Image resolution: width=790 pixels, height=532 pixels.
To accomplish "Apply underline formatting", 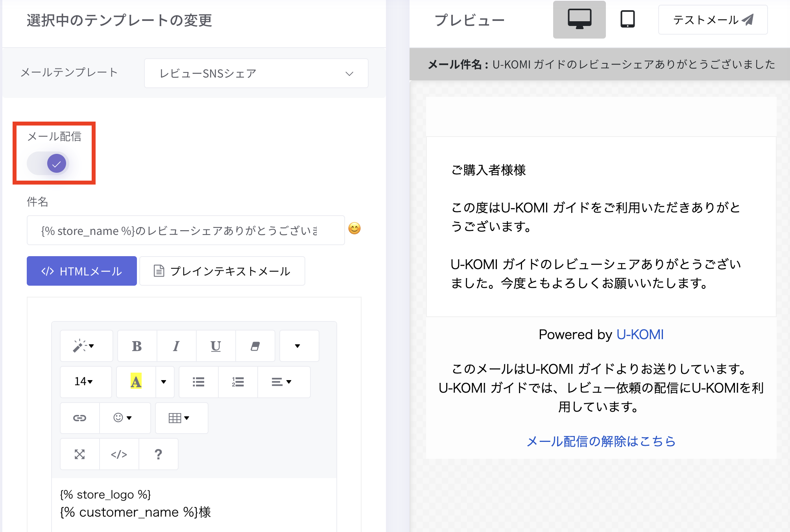I will point(216,346).
